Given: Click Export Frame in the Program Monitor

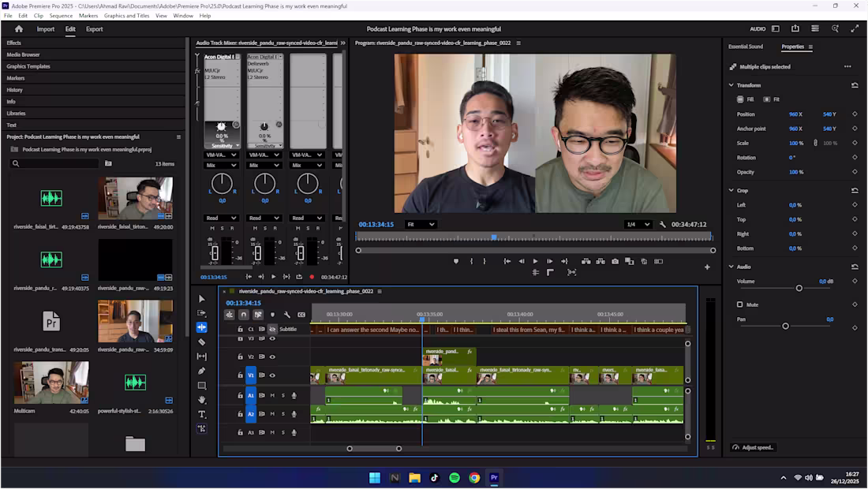Looking at the screenshot, I should coord(615,261).
